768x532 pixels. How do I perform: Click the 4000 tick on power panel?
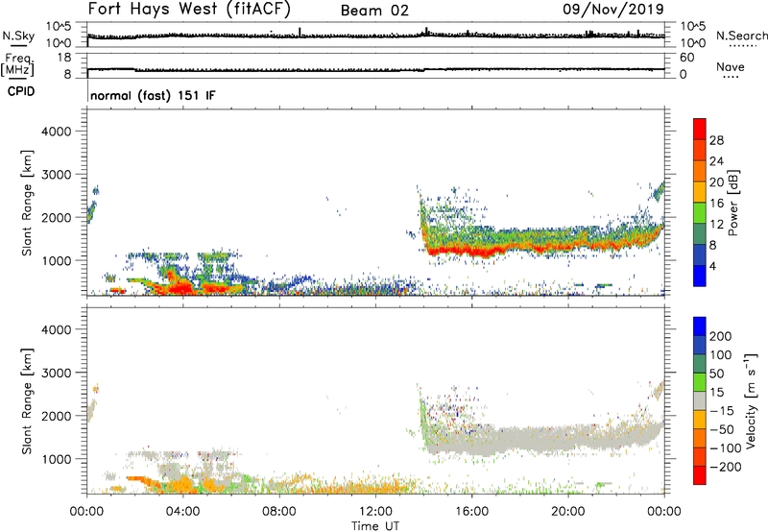(57, 132)
